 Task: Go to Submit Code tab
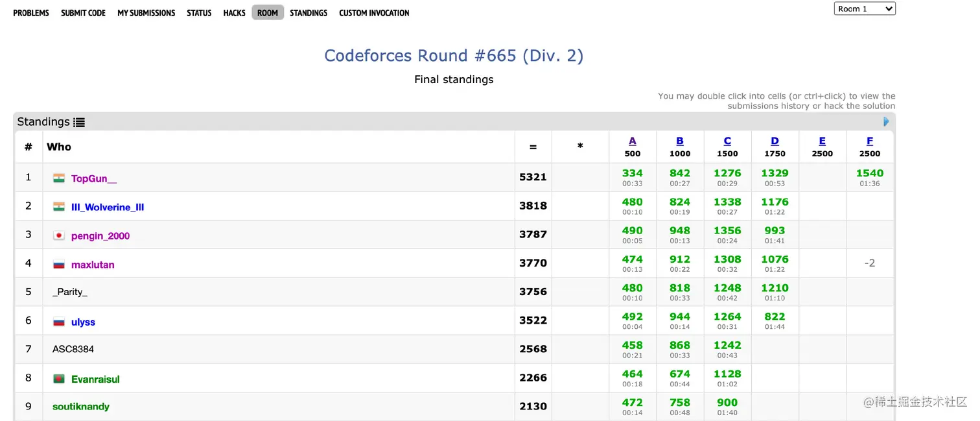83,13
